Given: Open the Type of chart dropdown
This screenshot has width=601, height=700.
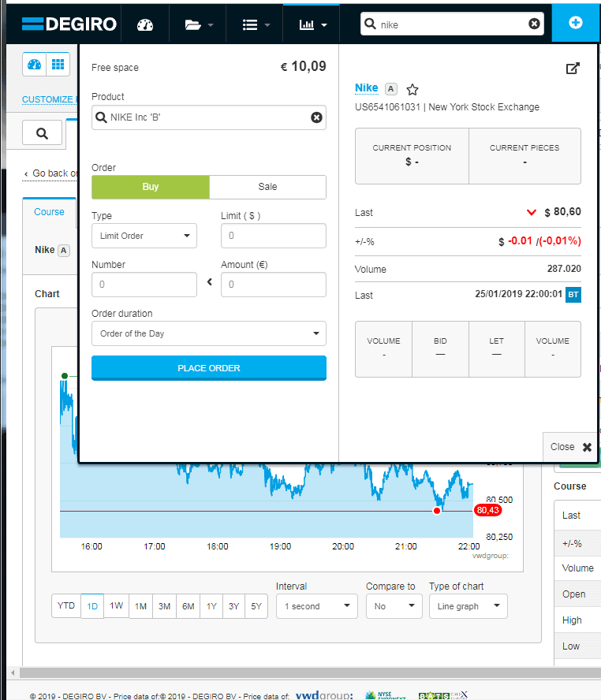Looking at the screenshot, I should tap(468, 606).
